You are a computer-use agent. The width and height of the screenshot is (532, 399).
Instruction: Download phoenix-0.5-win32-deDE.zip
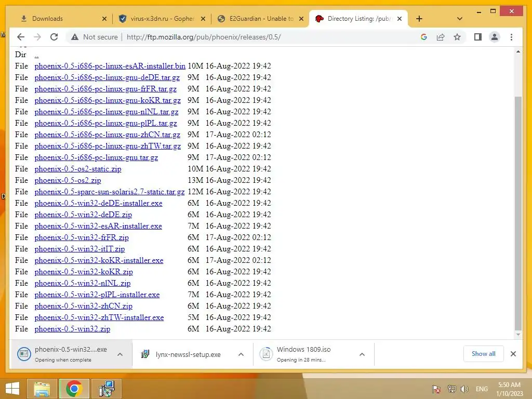(83, 215)
